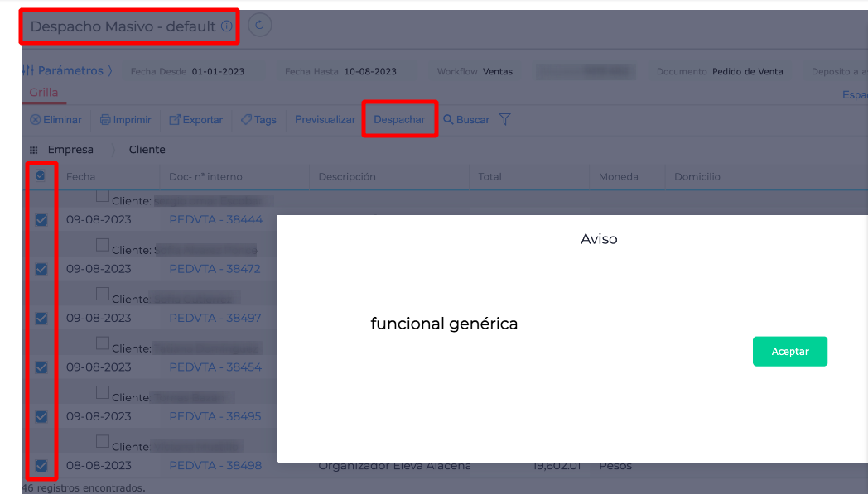Click Buscar search button
This screenshot has width=868, height=494.
pos(466,119)
